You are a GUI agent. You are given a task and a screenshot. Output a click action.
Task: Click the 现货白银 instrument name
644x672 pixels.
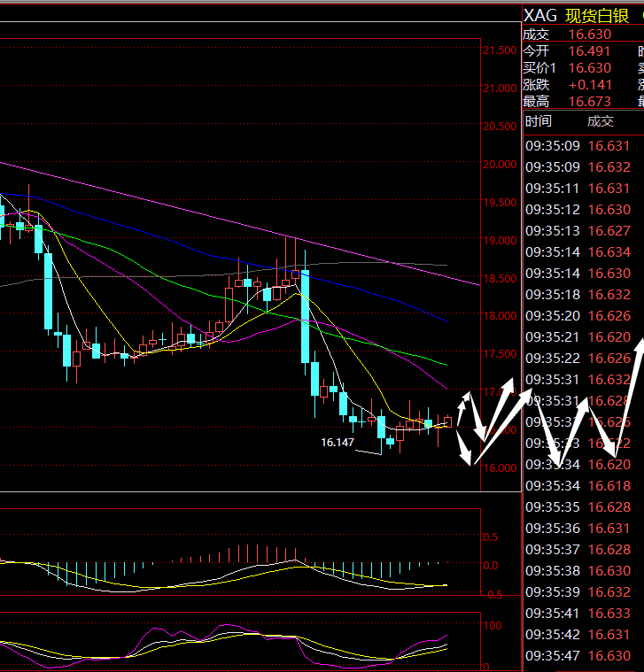(x=597, y=16)
